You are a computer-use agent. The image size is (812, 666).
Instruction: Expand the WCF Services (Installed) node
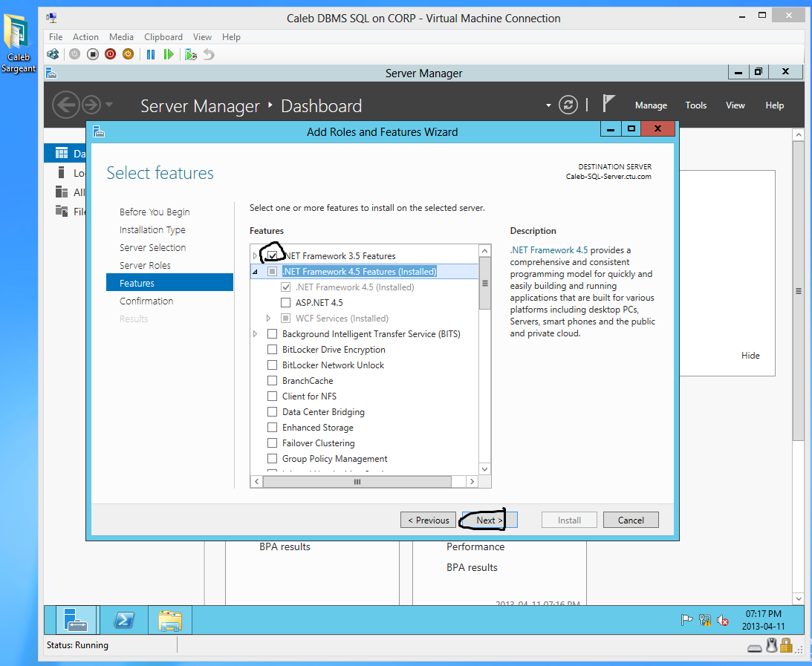point(268,319)
